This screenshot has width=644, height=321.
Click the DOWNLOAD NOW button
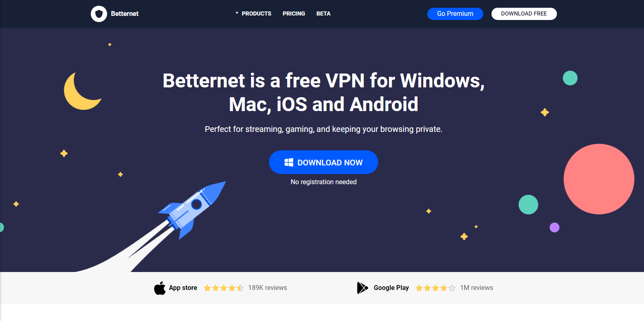coord(323,162)
